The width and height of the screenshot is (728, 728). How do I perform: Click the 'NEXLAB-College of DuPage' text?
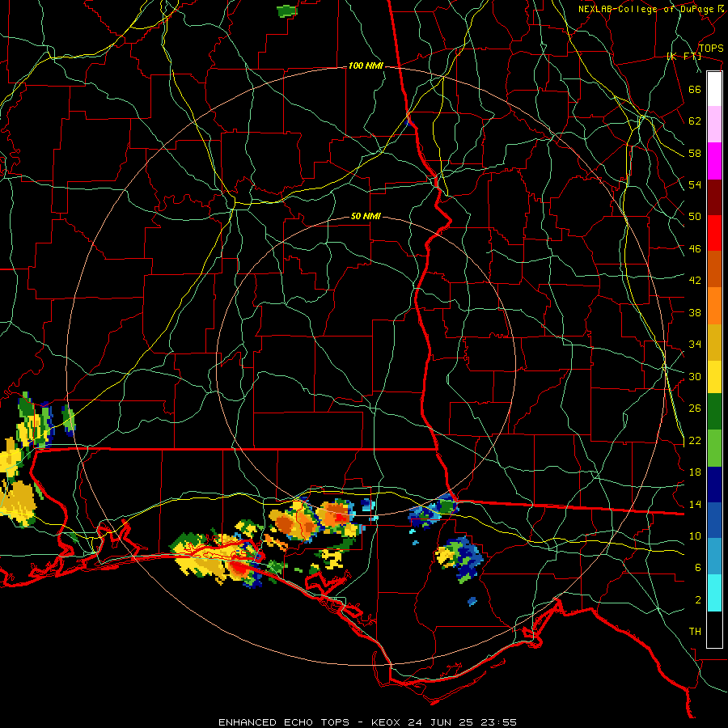click(x=645, y=9)
